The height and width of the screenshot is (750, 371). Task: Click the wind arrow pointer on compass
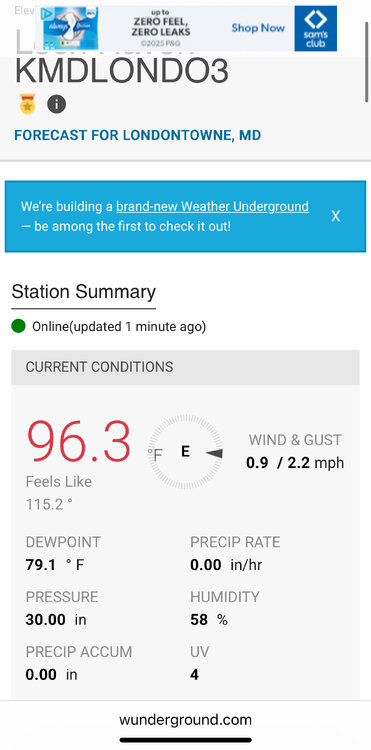point(214,453)
